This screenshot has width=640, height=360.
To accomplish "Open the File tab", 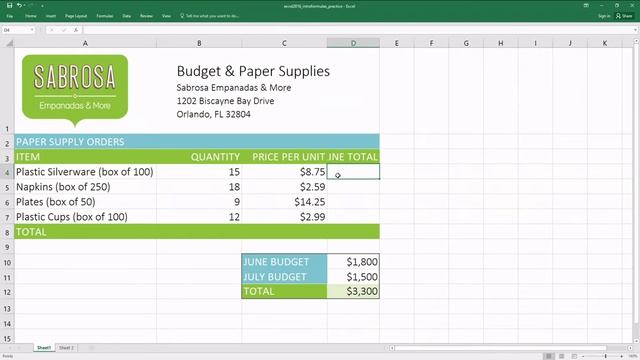I will pos(9,16).
